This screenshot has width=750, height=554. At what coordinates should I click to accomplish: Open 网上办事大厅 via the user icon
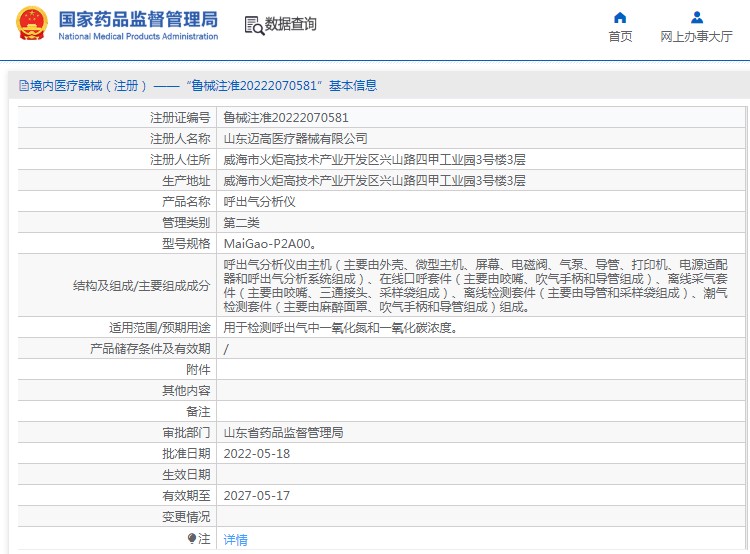[x=697, y=18]
